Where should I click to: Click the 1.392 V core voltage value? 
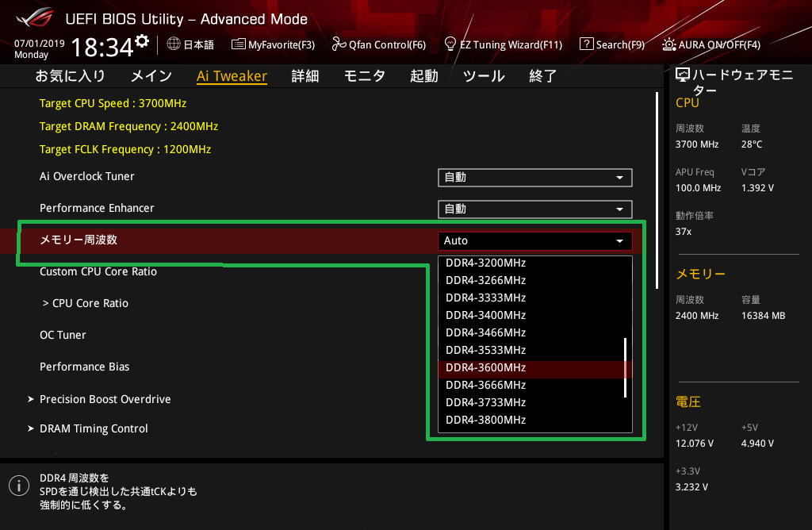[x=757, y=188]
